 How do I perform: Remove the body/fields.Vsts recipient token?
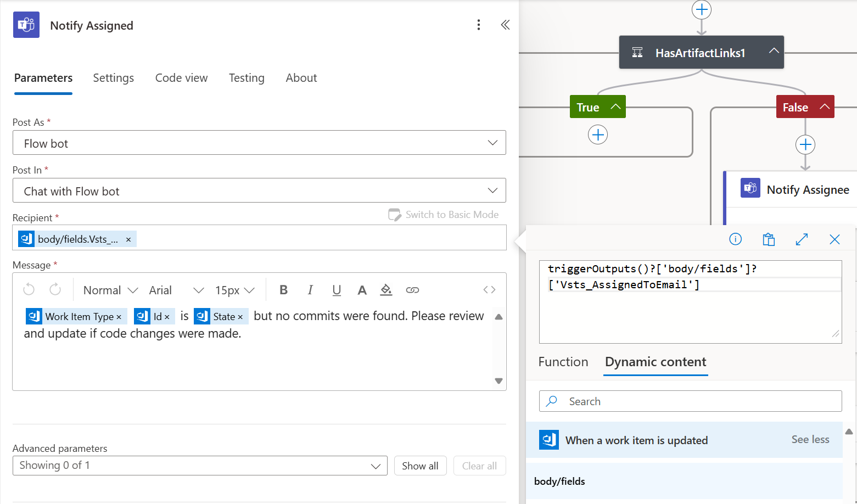point(128,239)
